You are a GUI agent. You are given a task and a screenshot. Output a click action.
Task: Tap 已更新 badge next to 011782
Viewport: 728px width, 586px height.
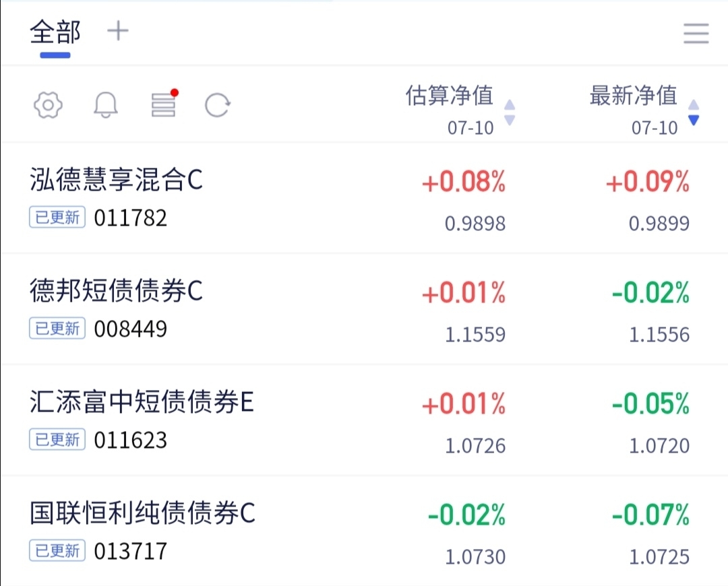[57, 217]
